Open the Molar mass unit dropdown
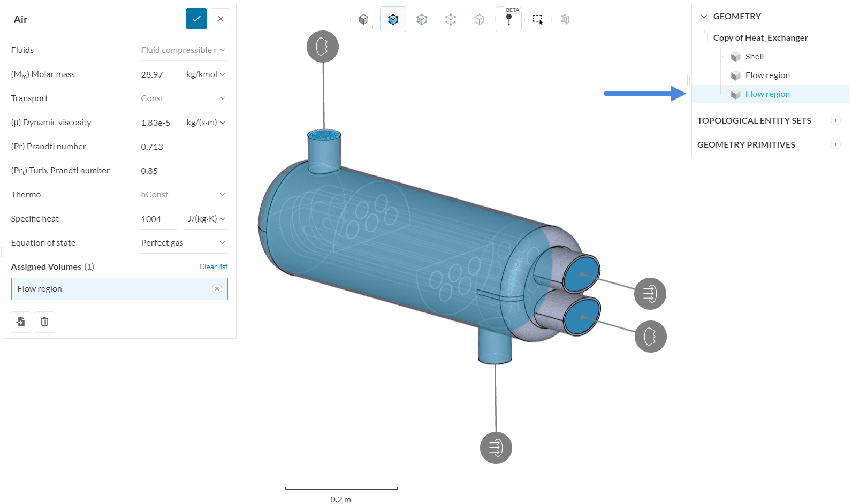Viewport: 852px width, 504px height. pyautogui.click(x=206, y=74)
